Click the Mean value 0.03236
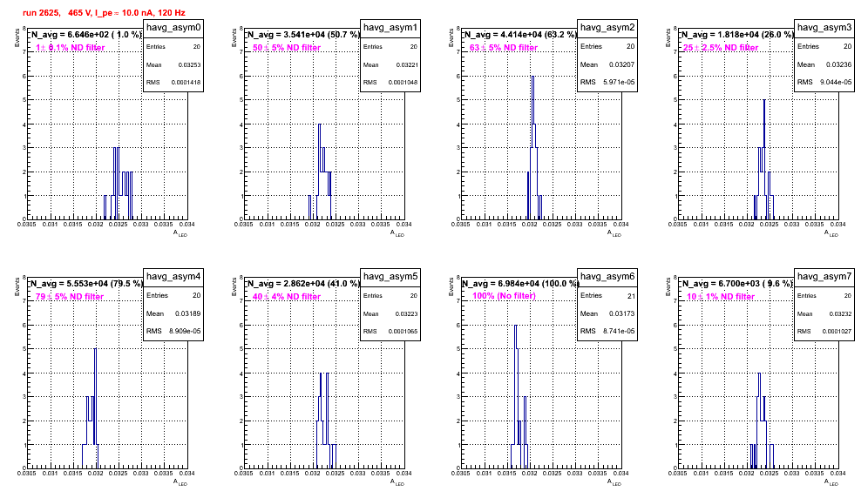This screenshot has width=868, height=498. tap(838, 64)
